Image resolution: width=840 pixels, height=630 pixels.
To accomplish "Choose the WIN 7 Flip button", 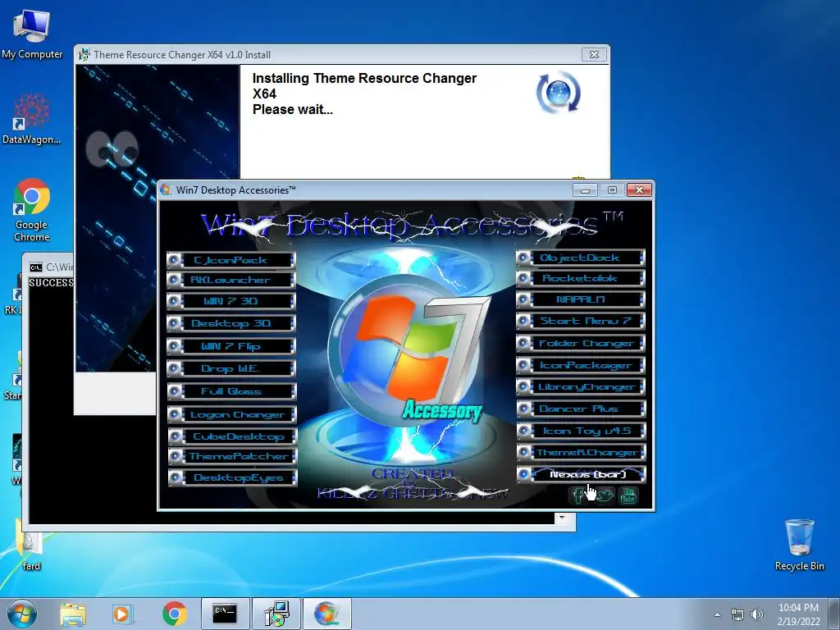I will tap(231, 346).
